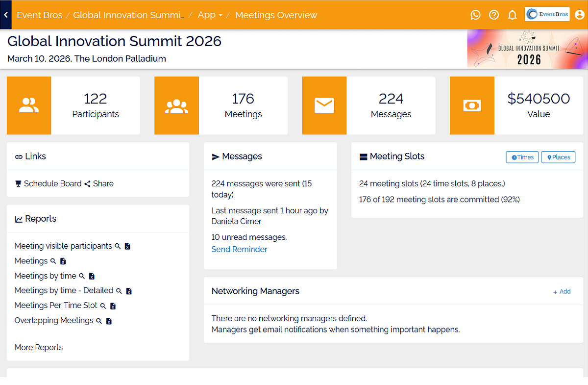
Task: Add a networking manager
Action: (562, 291)
